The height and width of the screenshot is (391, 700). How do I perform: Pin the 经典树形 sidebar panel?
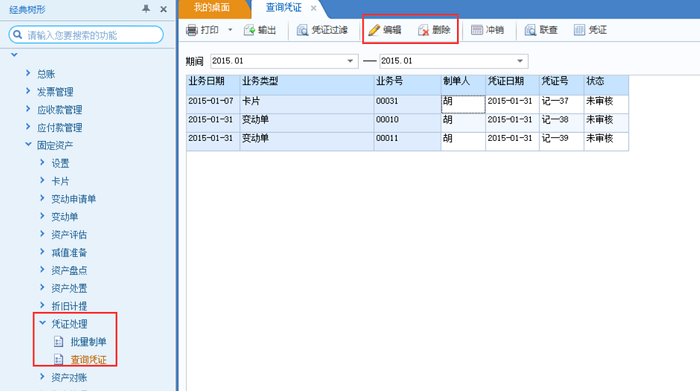[146, 9]
